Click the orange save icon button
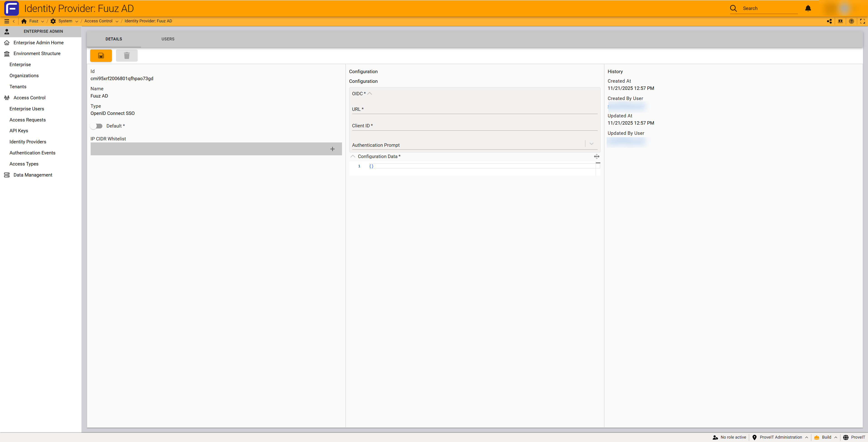Screen dimensions: 868x442 (x=101, y=56)
